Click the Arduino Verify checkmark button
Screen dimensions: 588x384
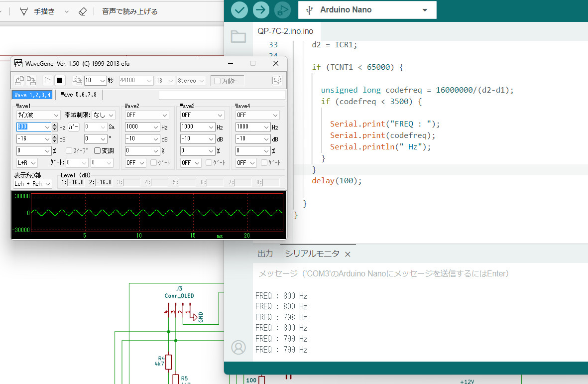click(x=239, y=9)
